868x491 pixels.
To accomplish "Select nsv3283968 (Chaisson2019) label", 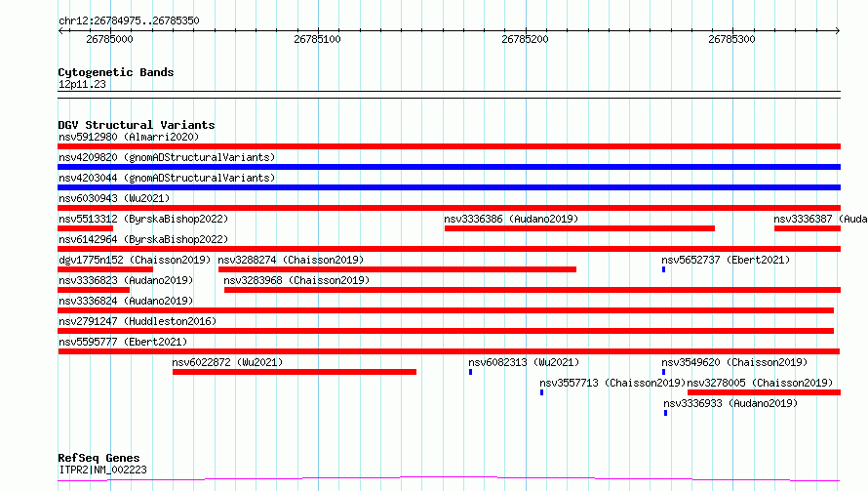I will [296, 280].
